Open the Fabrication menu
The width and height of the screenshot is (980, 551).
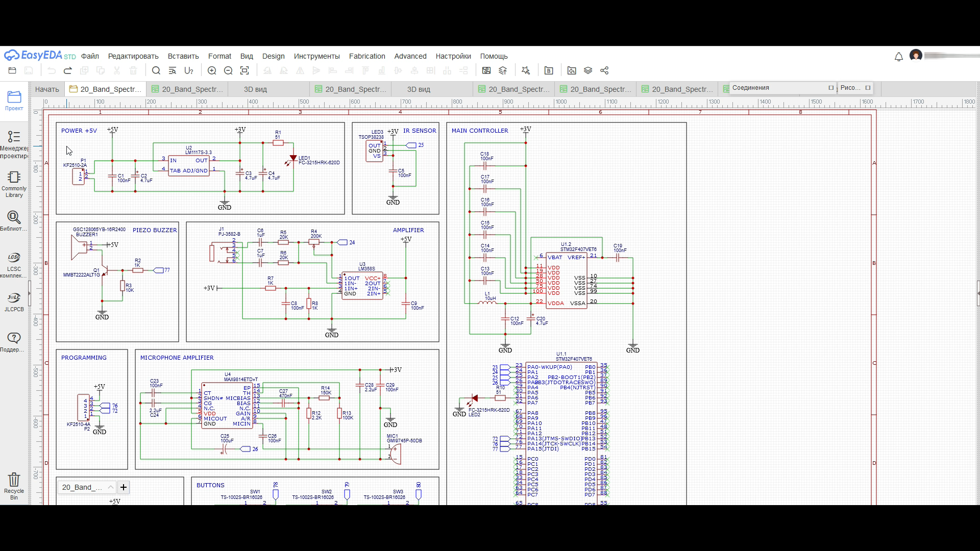pyautogui.click(x=367, y=56)
